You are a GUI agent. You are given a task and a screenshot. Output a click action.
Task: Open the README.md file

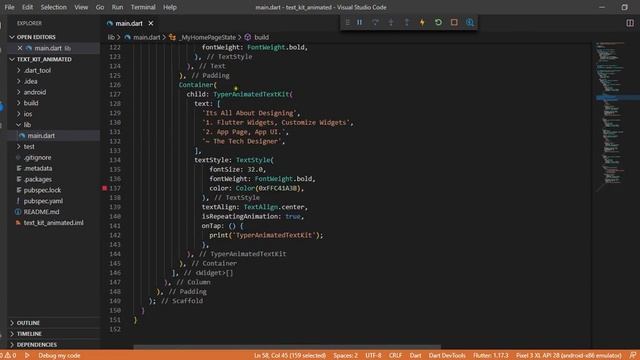[41, 212]
